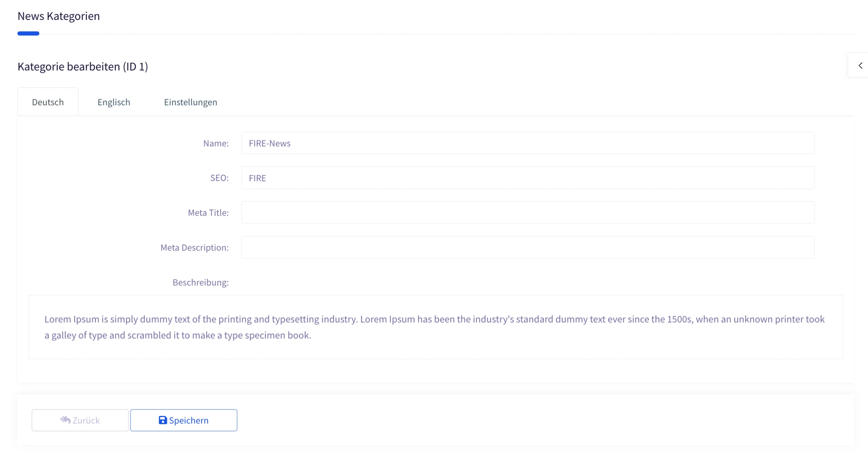Screen dimensions: 868x464
Task: Open the Englisch language tab
Action: [x=114, y=102]
